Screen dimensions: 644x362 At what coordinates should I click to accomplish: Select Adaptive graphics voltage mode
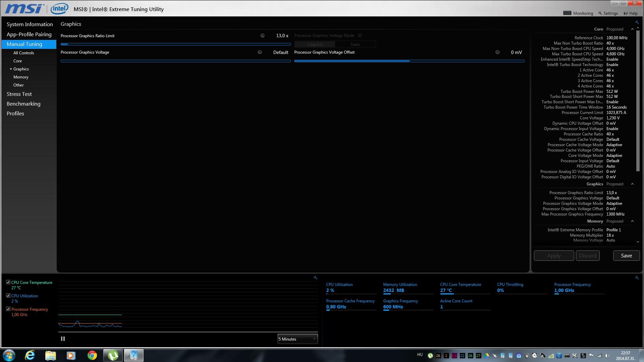tap(315, 44)
